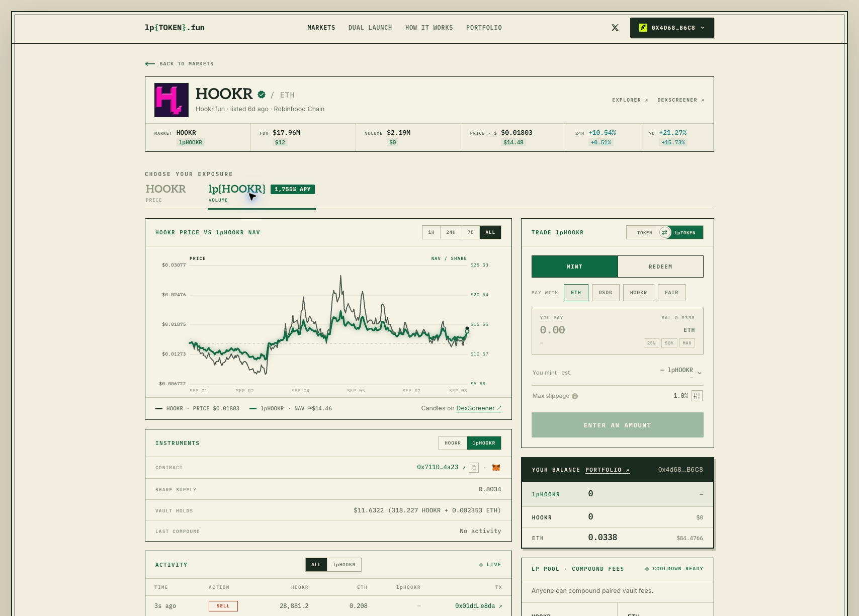This screenshot has height=616, width=859.
Task: Click the verified badge next to HOOKR
Action: coord(262,95)
